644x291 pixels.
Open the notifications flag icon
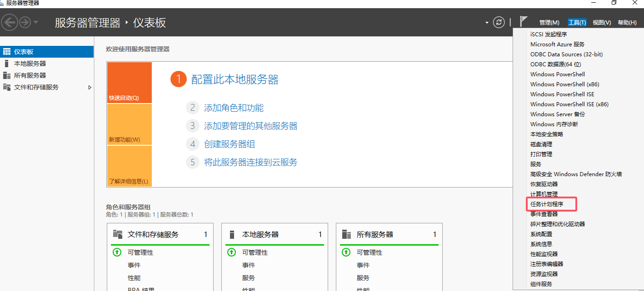pyautogui.click(x=524, y=21)
